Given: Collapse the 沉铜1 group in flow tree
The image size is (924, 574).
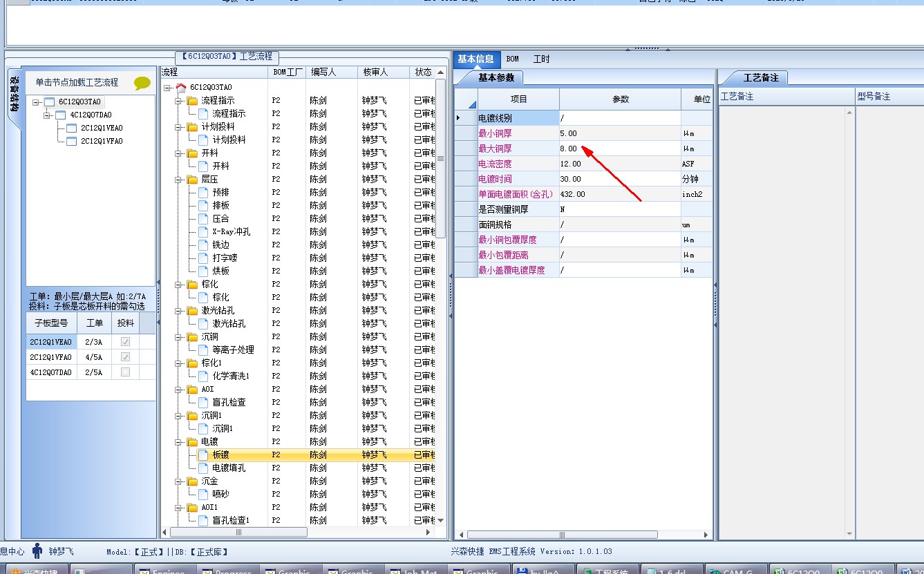Looking at the screenshot, I should point(178,415).
